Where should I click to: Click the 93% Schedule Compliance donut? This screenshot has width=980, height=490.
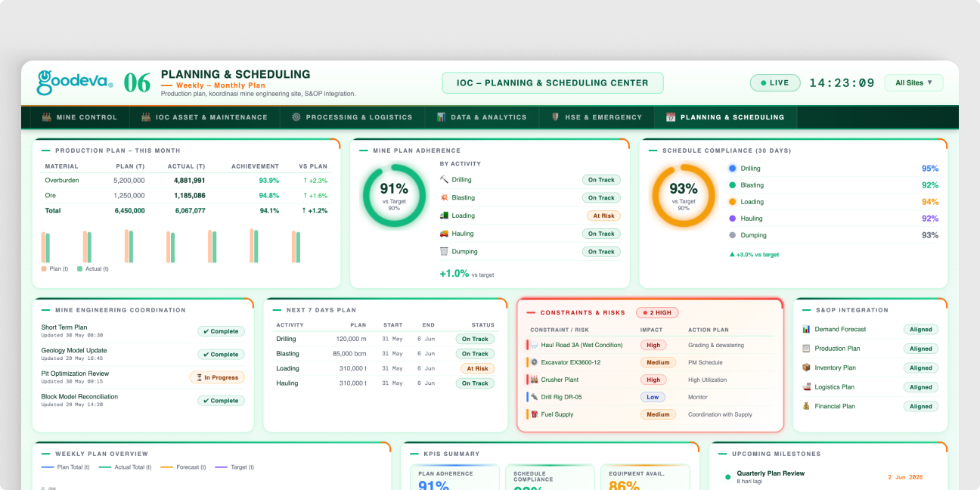(684, 196)
